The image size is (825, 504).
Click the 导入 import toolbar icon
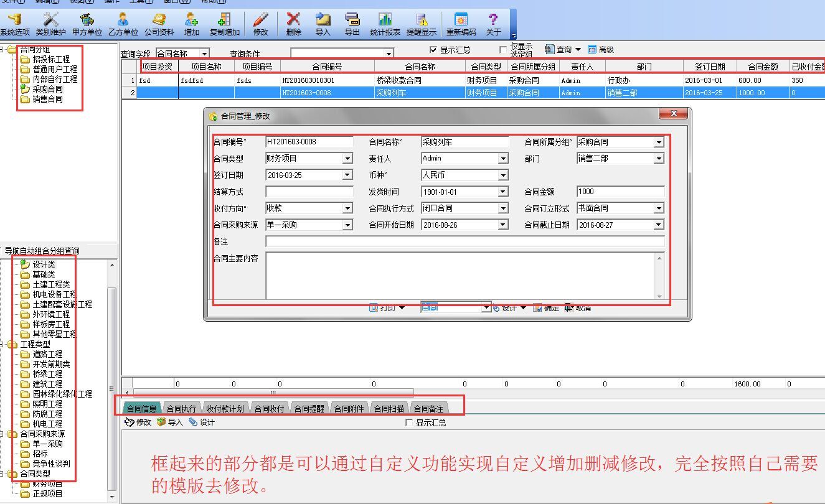(x=323, y=24)
